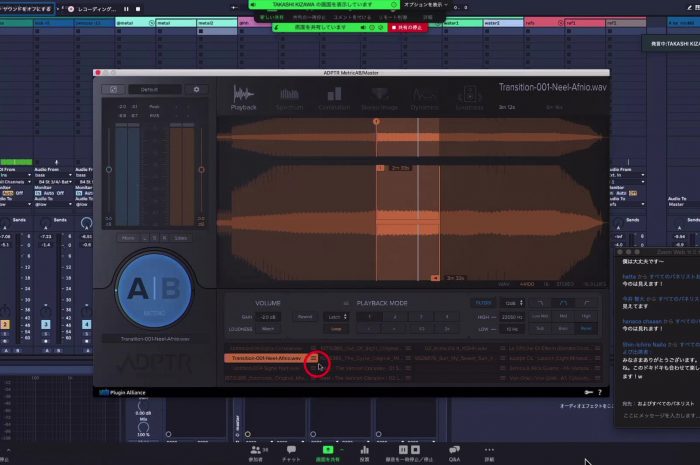This screenshot has width=700, height=465.
Task: Open Zoom Participants panel
Action: click(256, 453)
